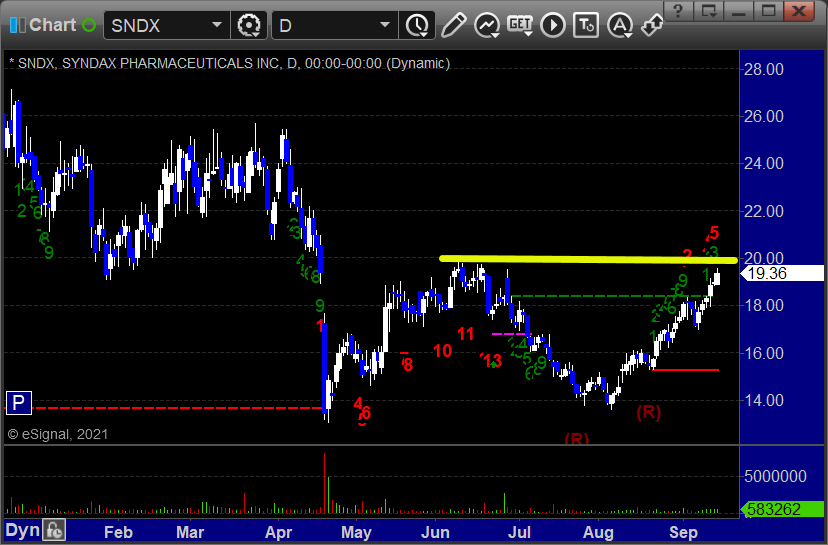The width and height of the screenshot is (828, 545).
Task: Click the Feb label on time axis
Action: coord(118,532)
